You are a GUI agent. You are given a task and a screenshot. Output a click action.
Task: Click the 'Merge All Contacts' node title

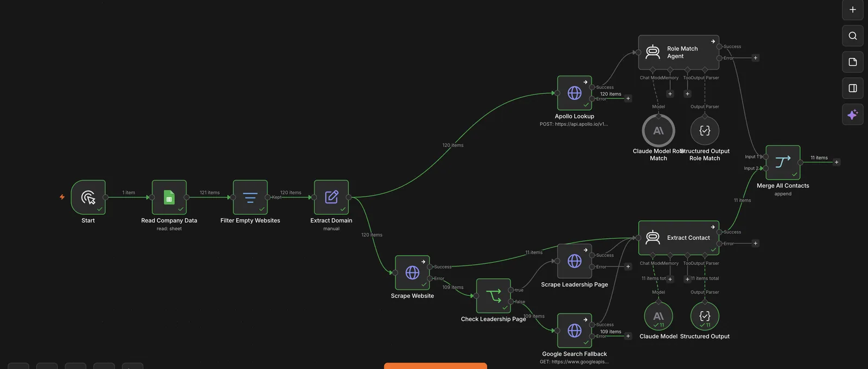point(783,186)
